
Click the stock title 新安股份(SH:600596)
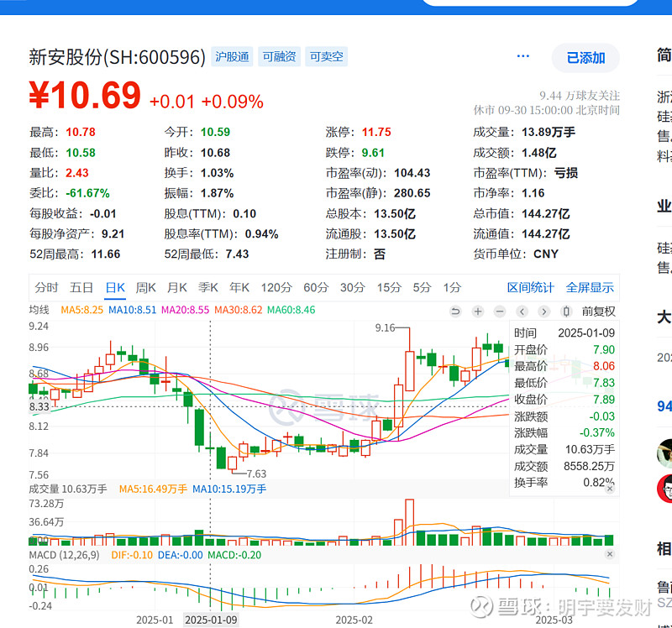pyautogui.click(x=118, y=57)
